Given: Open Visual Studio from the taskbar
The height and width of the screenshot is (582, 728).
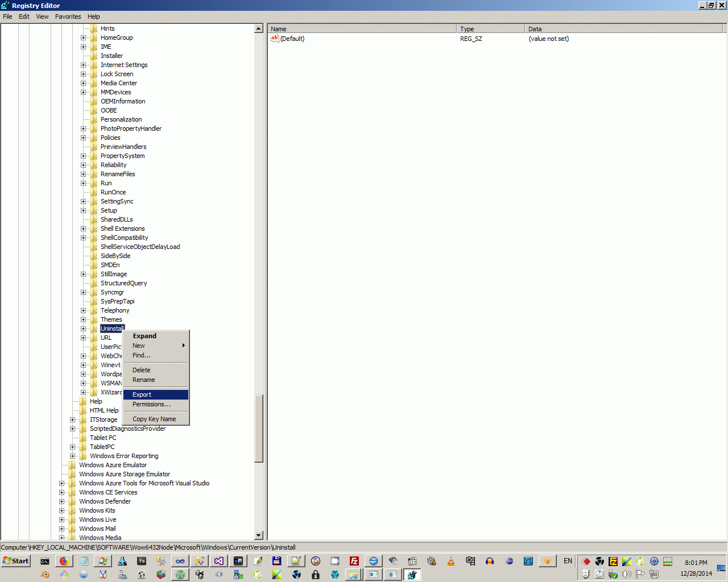Looking at the screenshot, I should point(219,561).
